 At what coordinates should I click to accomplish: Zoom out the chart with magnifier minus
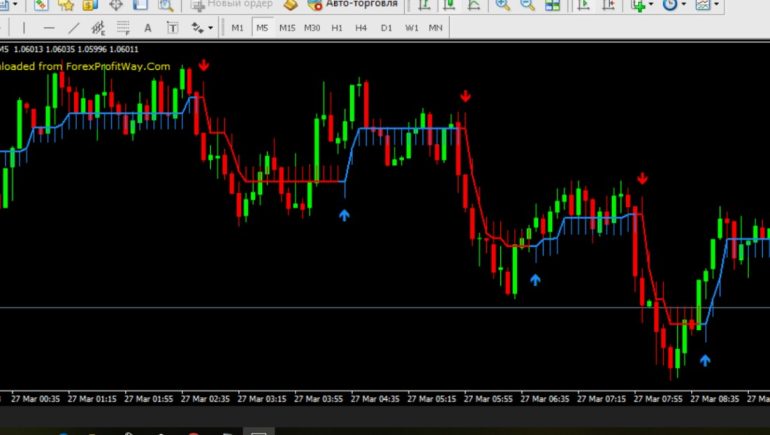(526, 5)
